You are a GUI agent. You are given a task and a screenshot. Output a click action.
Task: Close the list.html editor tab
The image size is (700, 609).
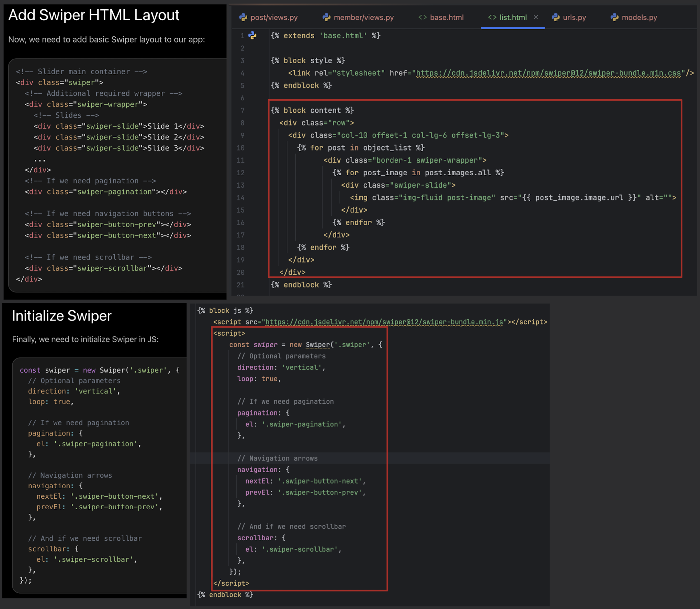(x=536, y=17)
